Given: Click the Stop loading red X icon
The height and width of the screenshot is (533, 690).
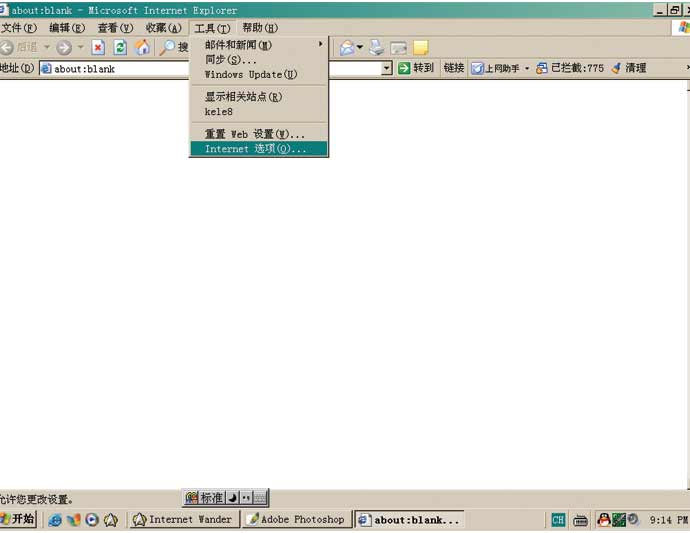Looking at the screenshot, I should [x=98, y=47].
